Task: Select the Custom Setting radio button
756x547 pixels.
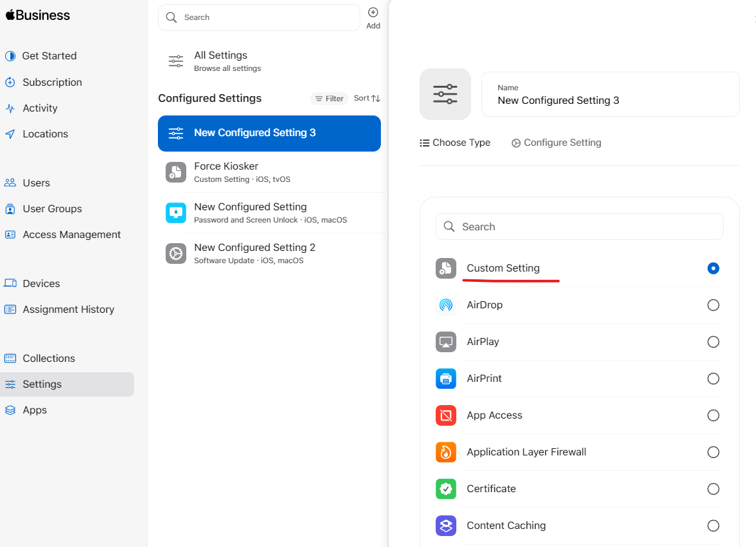Action: [713, 268]
